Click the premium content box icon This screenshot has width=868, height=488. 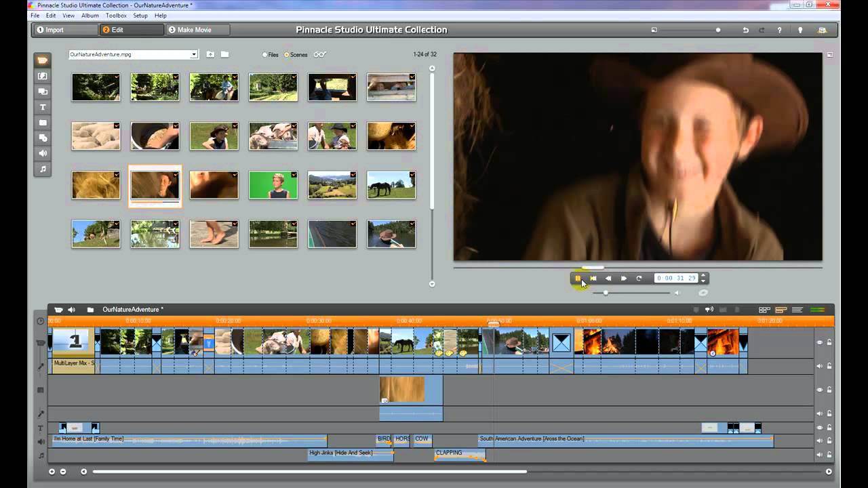tap(822, 30)
